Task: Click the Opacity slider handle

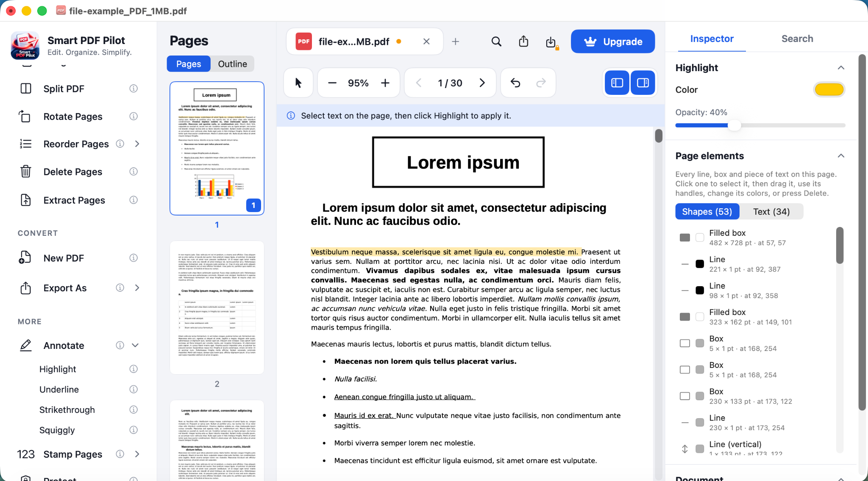Action: click(734, 125)
